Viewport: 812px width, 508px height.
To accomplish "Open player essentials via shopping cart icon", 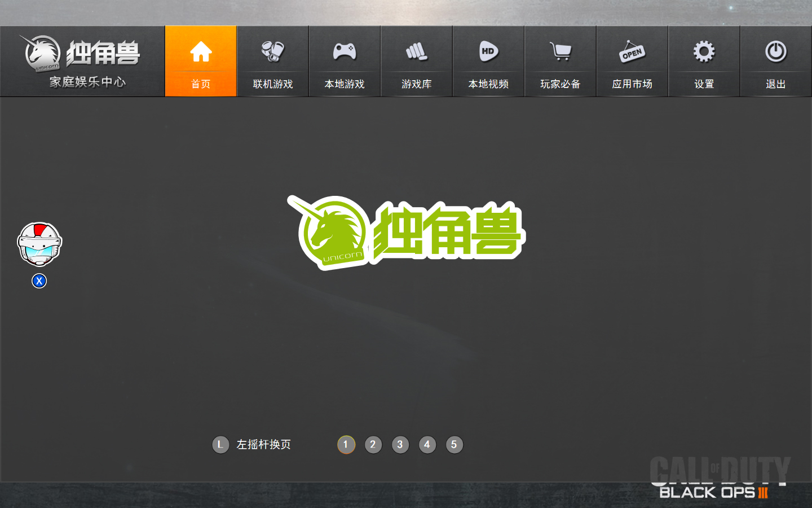I will coord(560,51).
